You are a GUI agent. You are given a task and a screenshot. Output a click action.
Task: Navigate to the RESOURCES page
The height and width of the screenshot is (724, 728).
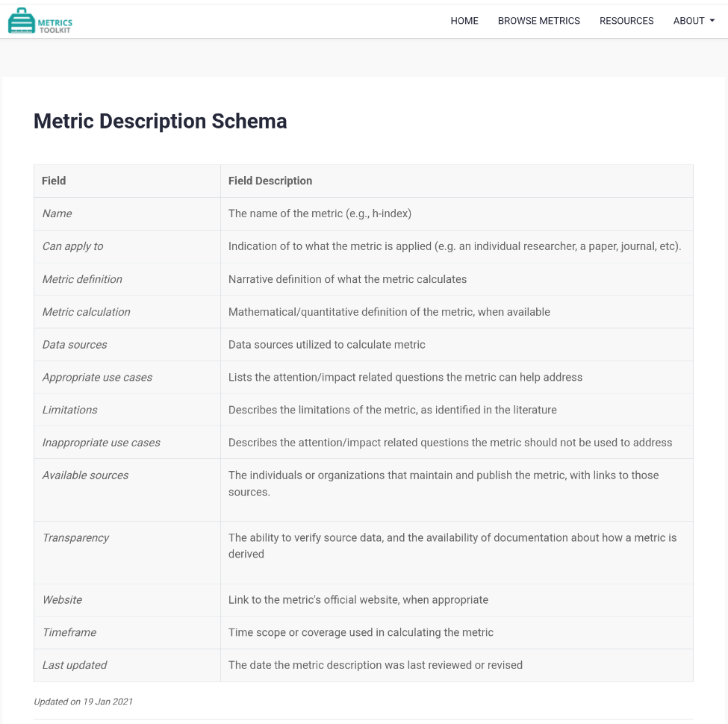626,21
